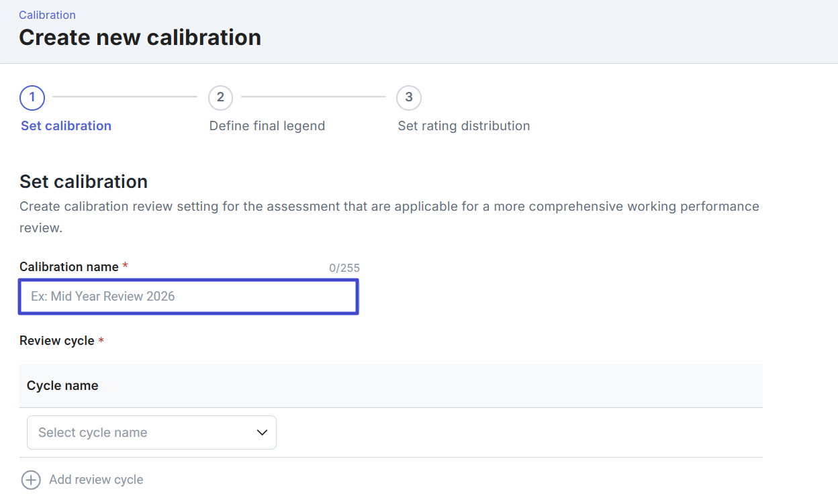Click the plus icon for adding review cycle
This screenshot has height=504, width=838.
tap(31, 480)
